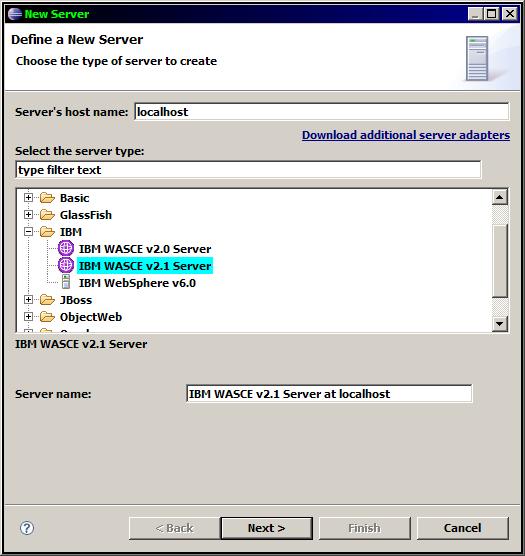Select the ObjectWeb tree label
This screenshot has height=556, width=525.
point(91,317)
